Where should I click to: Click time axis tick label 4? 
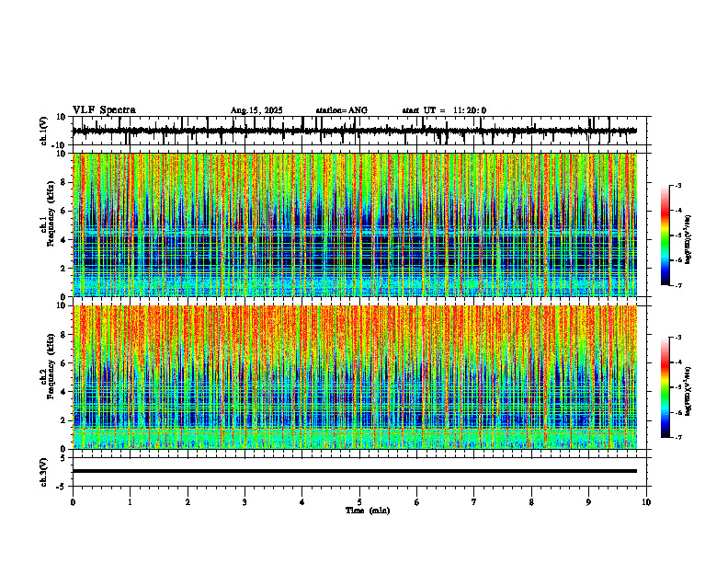302,502
